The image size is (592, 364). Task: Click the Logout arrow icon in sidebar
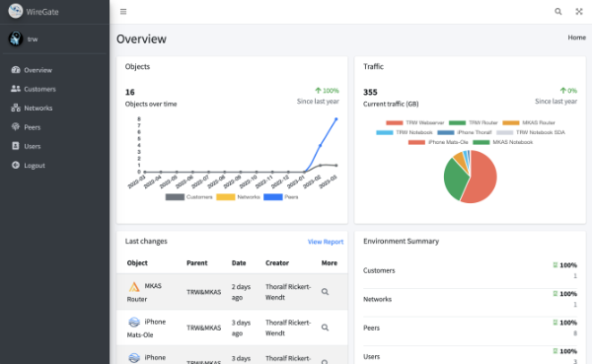pyautogui.click(x=16, y=165)
